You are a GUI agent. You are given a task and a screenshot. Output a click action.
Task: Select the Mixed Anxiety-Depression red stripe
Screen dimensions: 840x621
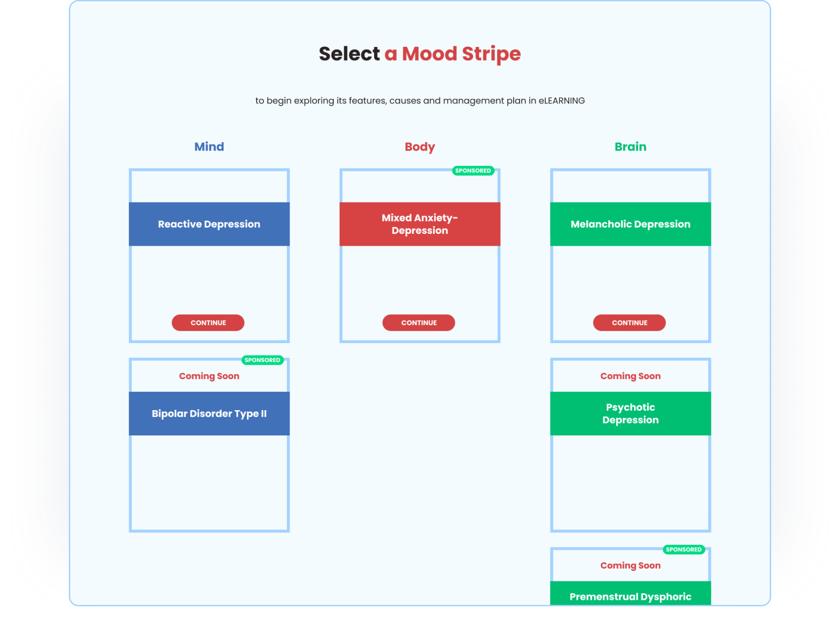pos(420,224)
